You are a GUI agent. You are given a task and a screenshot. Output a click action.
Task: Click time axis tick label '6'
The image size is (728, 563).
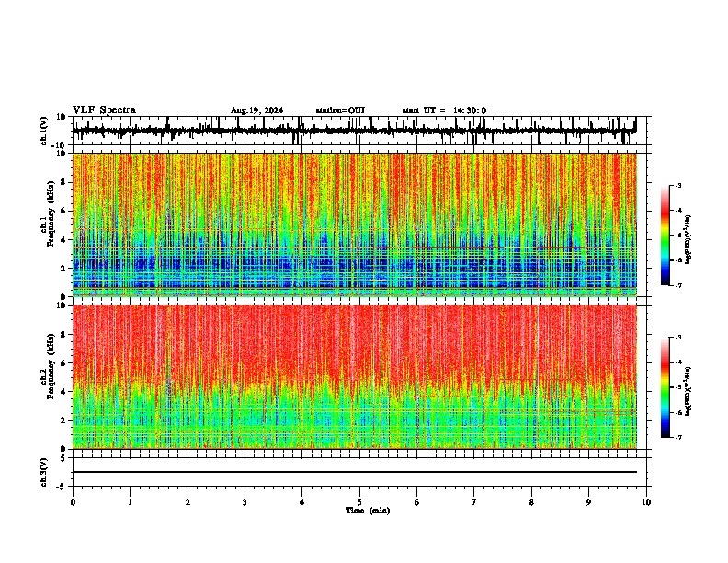[x=417, y=502]
